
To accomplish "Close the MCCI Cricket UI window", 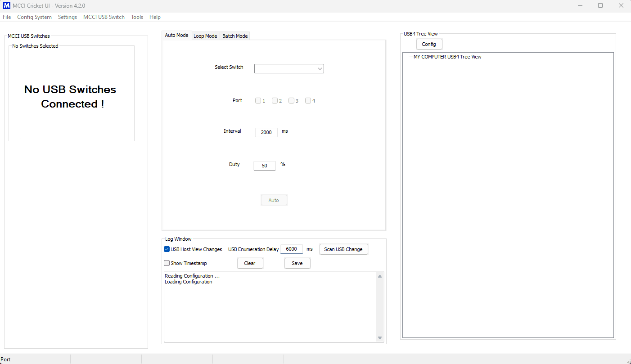I will point(621,6).
